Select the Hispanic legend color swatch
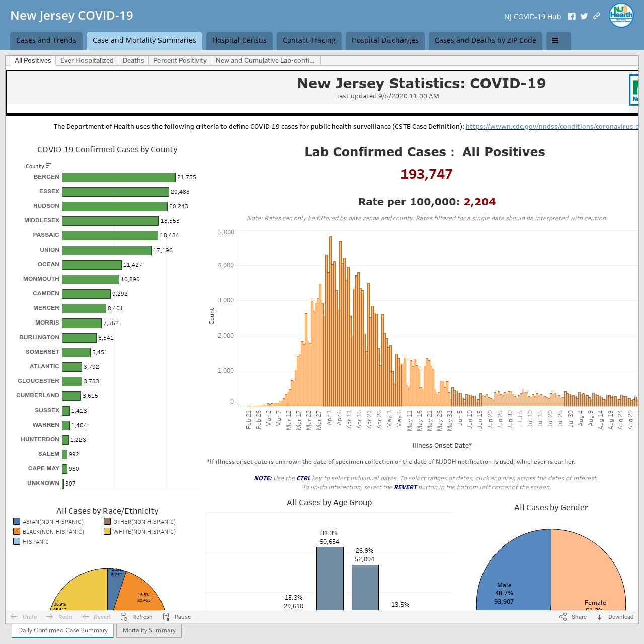The image size is (644, 644). click(x=17, y=541)
